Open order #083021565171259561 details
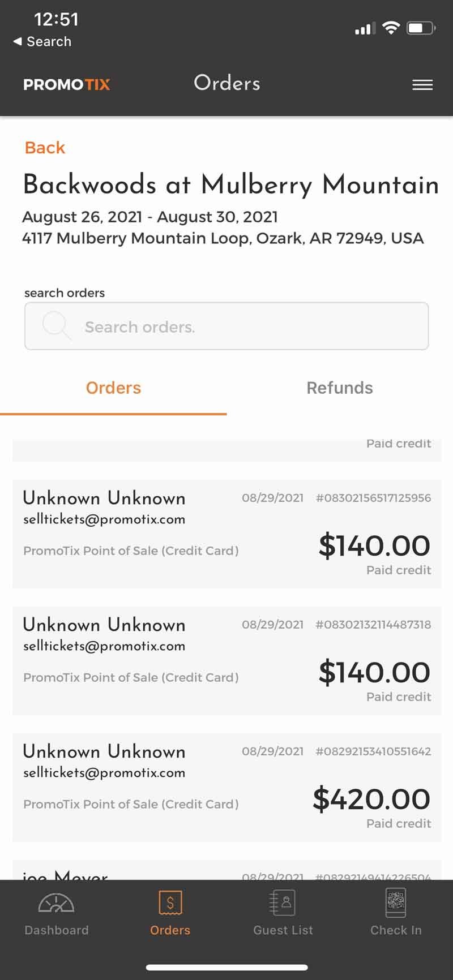This screenshot has height=980, width=453. (226, 532)
